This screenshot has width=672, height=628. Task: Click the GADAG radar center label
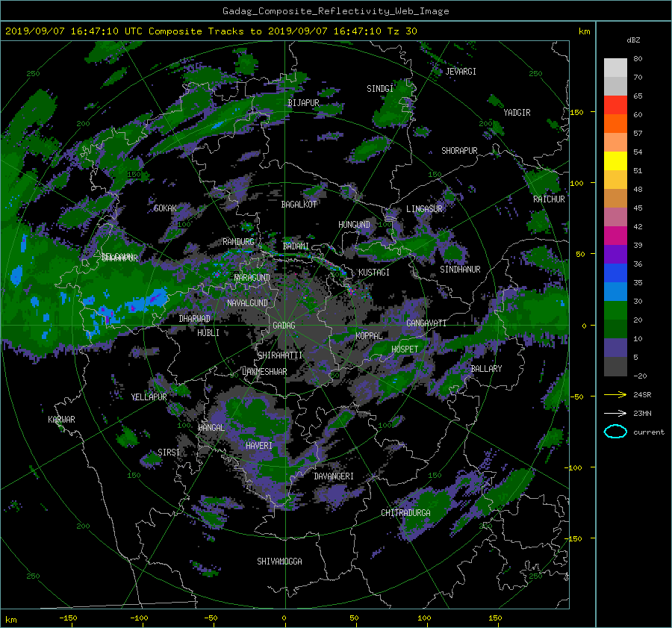point(284,326)
